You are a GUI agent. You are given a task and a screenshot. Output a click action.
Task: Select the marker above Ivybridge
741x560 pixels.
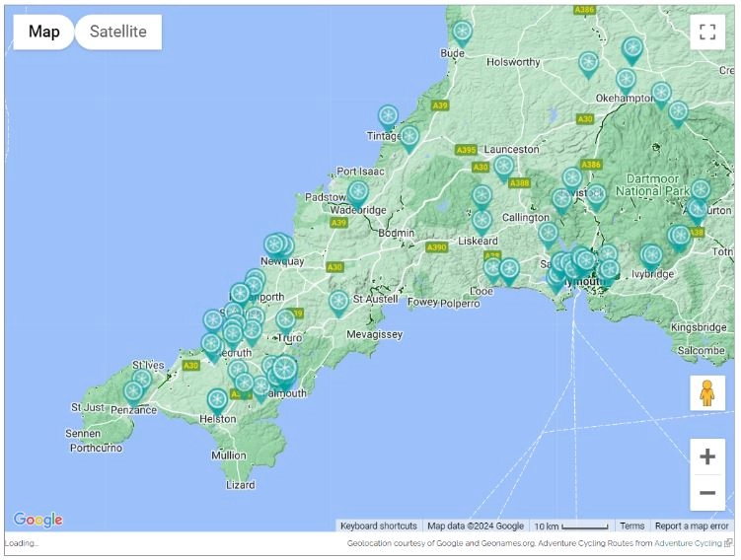(651, 257)
